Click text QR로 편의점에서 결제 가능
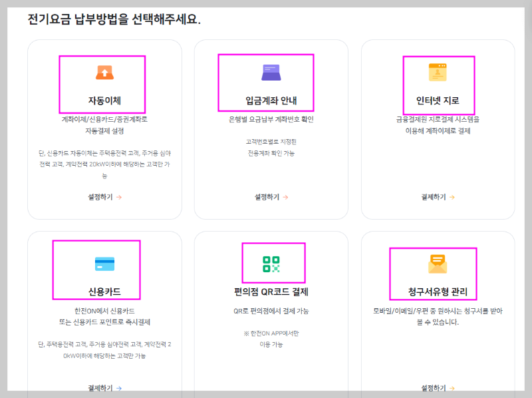532x398 pixels. click(x=271, y=311)
